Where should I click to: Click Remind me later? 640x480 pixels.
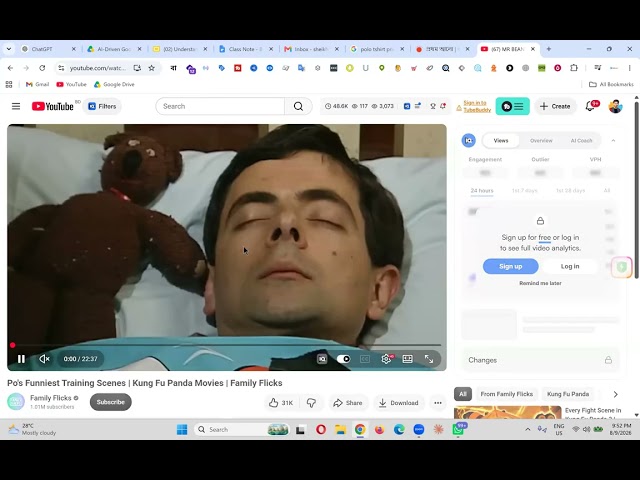(x=540, y=283)
